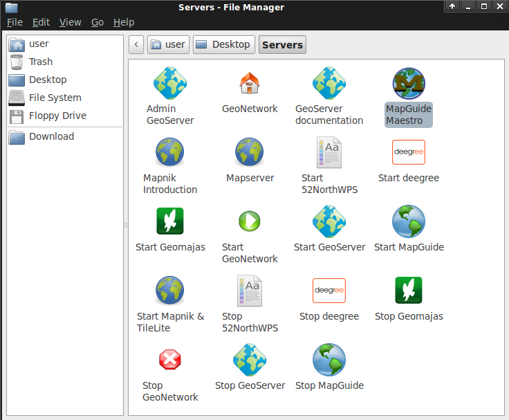Screen dimensions: 509x420
Task: Click the Start GeoServer icon
Action: point(329,221)
